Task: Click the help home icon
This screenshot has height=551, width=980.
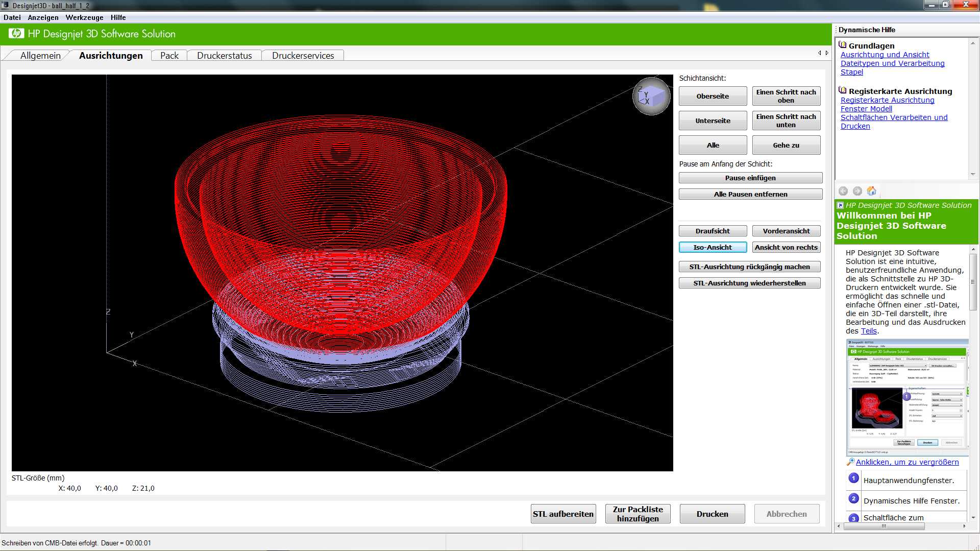Action: coord(872,190)
